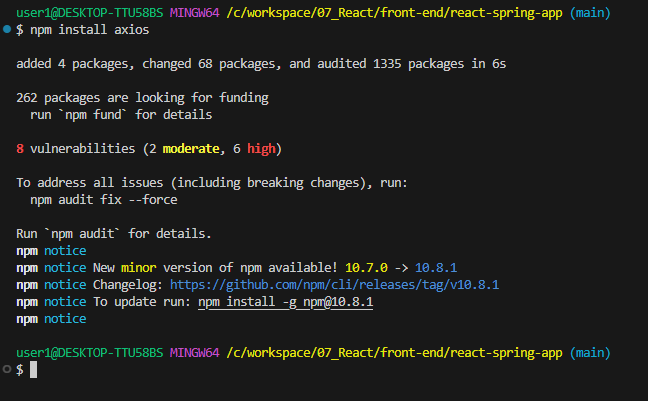The image size is (648, 401).
Task: Click the bottom yellow working directory path
Action: tap(394, 353)
